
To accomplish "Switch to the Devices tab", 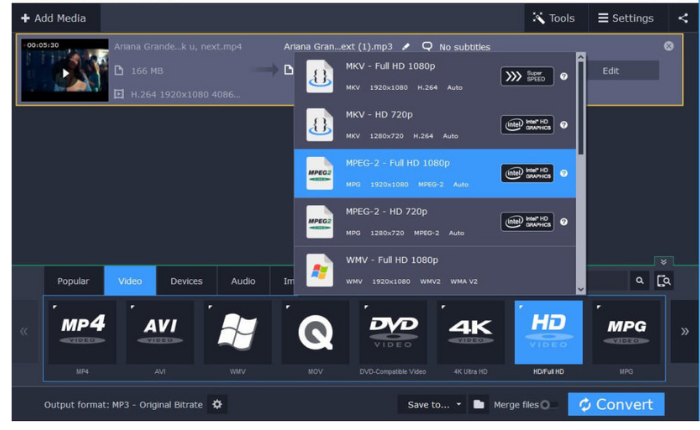I will tap(186, 281).
